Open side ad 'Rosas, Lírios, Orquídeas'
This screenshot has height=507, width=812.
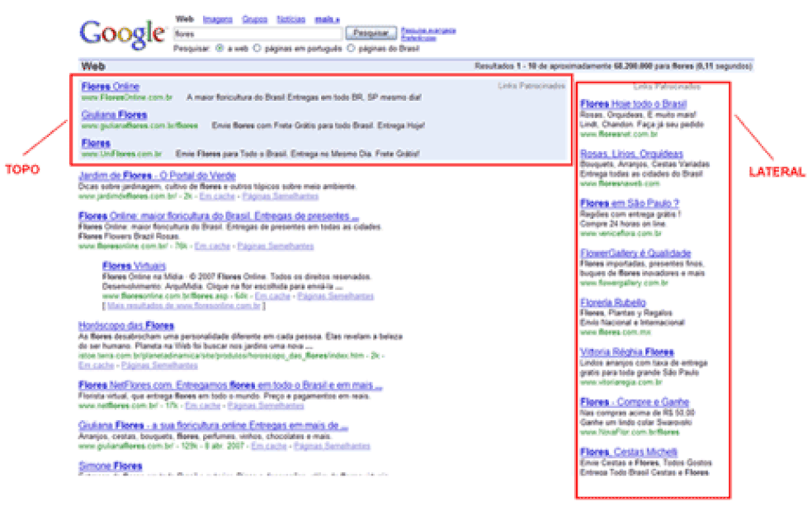[x=632, y=154]
